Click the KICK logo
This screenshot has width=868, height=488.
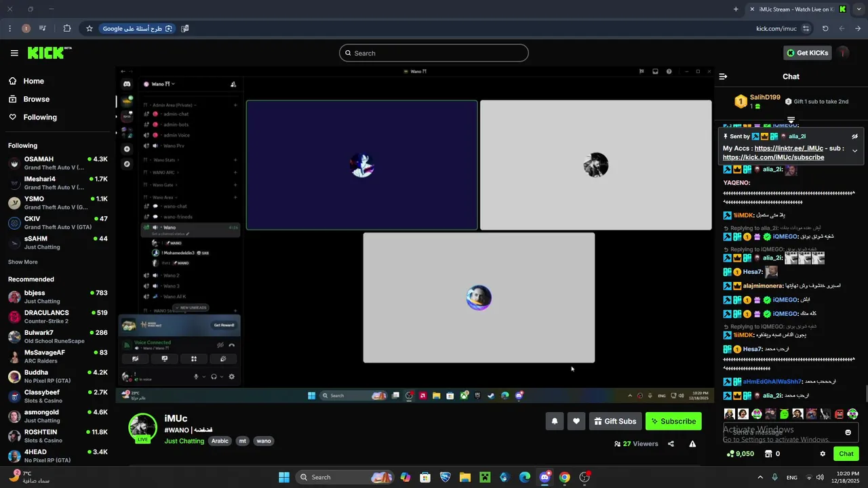tap(50, 53)
